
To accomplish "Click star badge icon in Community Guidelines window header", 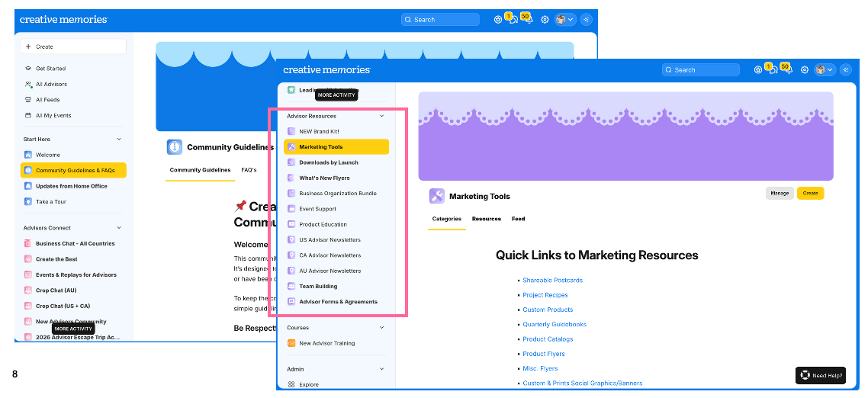I will [x=498, y=19].
